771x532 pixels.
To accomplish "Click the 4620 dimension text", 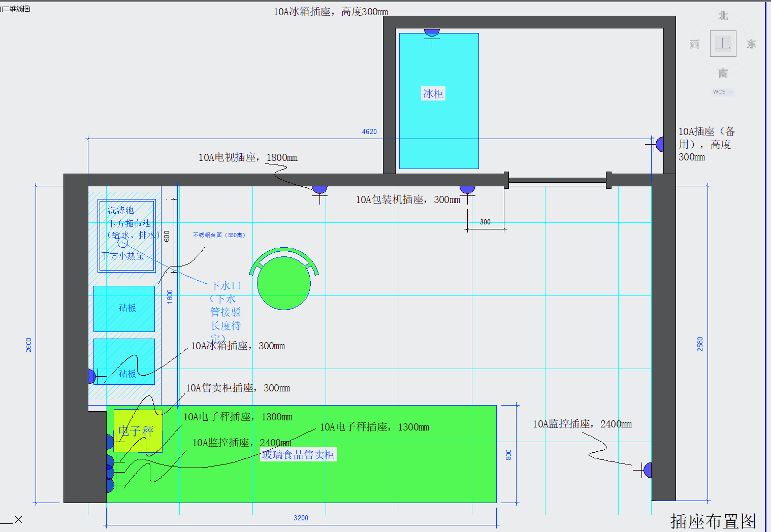I will tap(369, 131).
